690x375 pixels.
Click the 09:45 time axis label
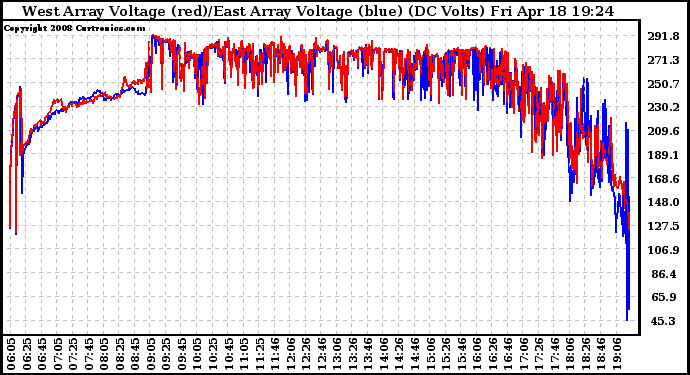181,354
